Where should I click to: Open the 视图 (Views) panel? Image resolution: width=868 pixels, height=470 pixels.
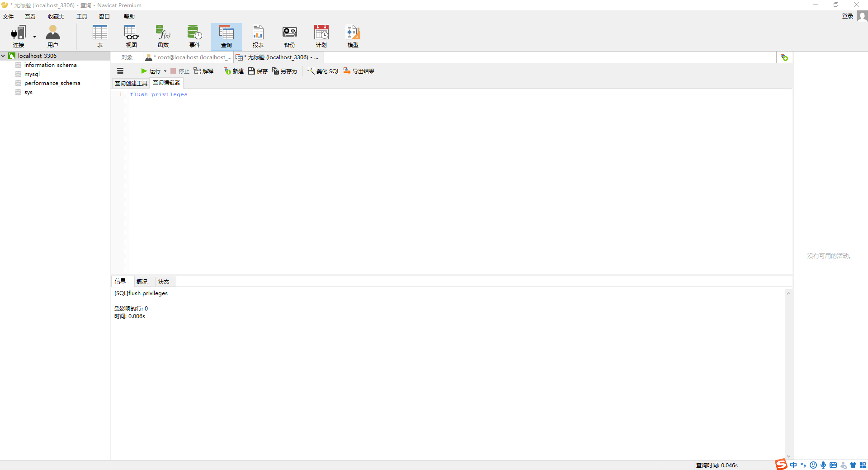[131, 36]
